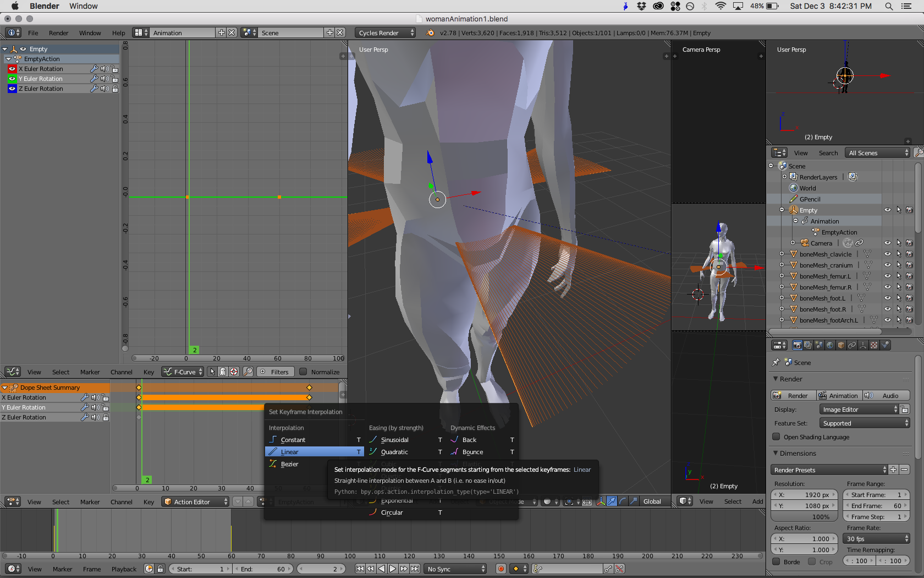This screenshot has height=578, width=924.
Task: Open Object properties tab cube icon
Action: click(841, 345)
